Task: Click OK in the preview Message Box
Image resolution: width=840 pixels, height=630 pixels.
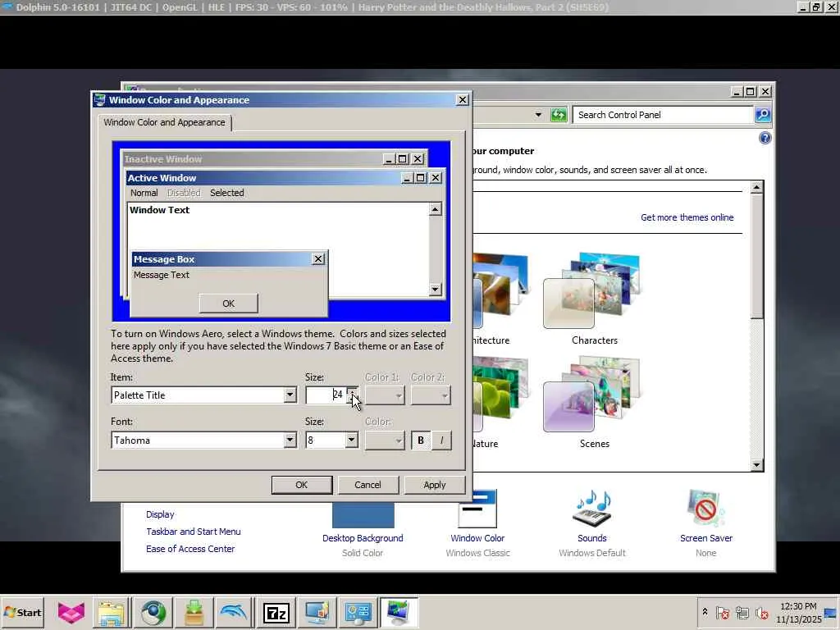Action: pos(229,304)
